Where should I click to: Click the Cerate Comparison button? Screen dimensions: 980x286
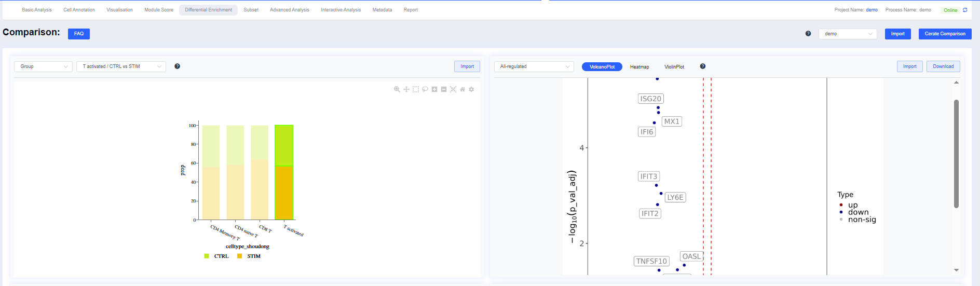point(945,34)
